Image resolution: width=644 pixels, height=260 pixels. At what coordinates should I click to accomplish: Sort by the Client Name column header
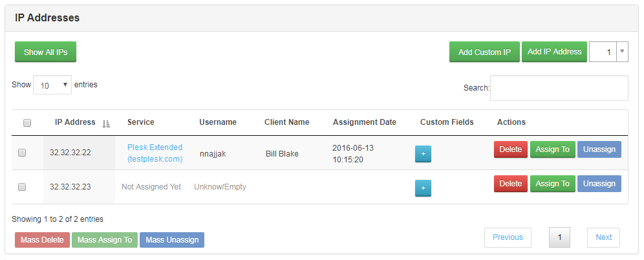(x=286, y=122)
